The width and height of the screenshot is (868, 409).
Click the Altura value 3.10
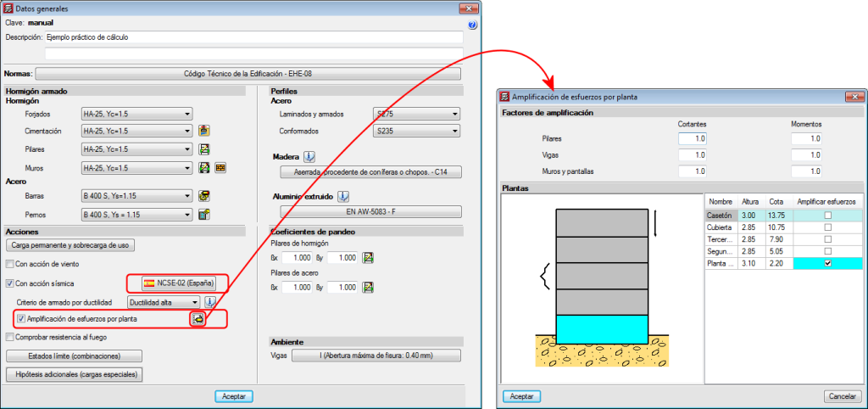tap(749, 264)
